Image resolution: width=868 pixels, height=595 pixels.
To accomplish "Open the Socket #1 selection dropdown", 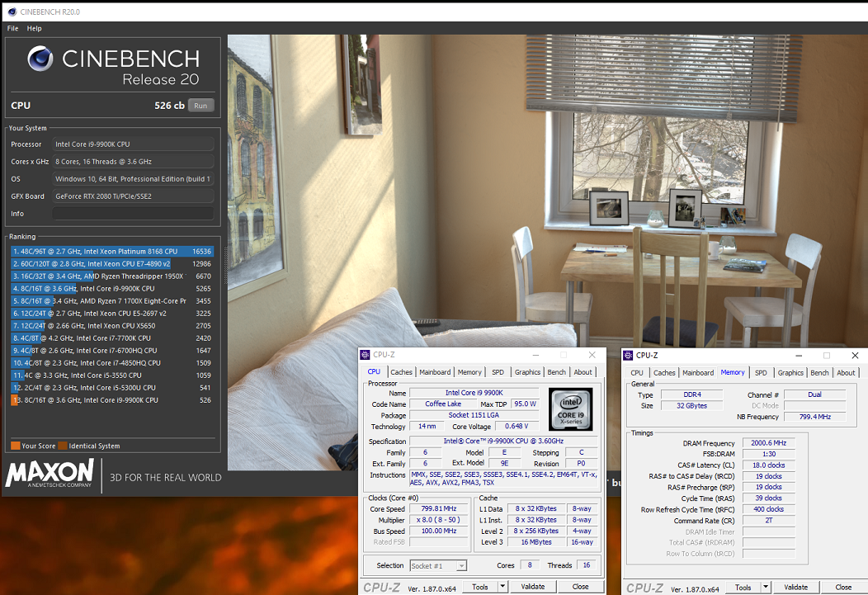I will (x=438, y=565).
